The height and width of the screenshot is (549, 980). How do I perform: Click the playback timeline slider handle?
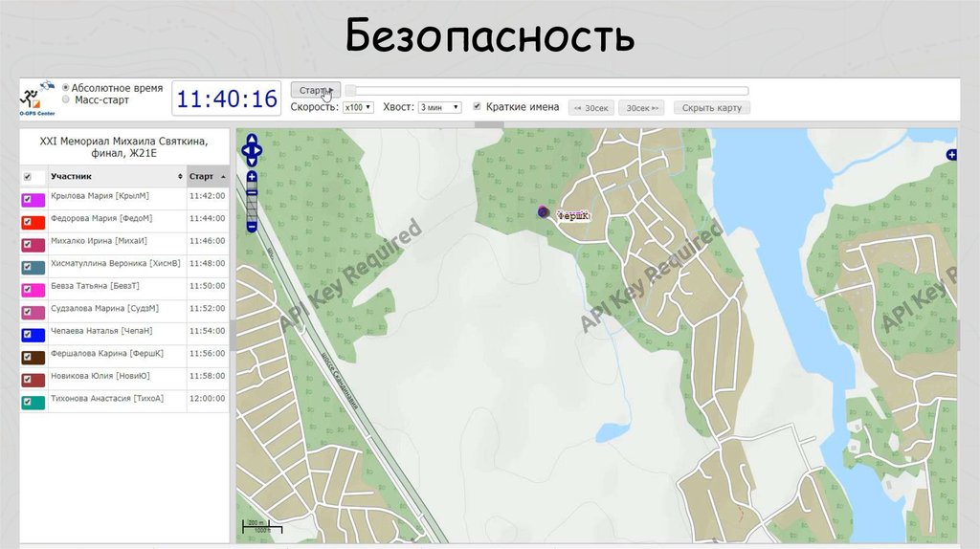point(351,91)
